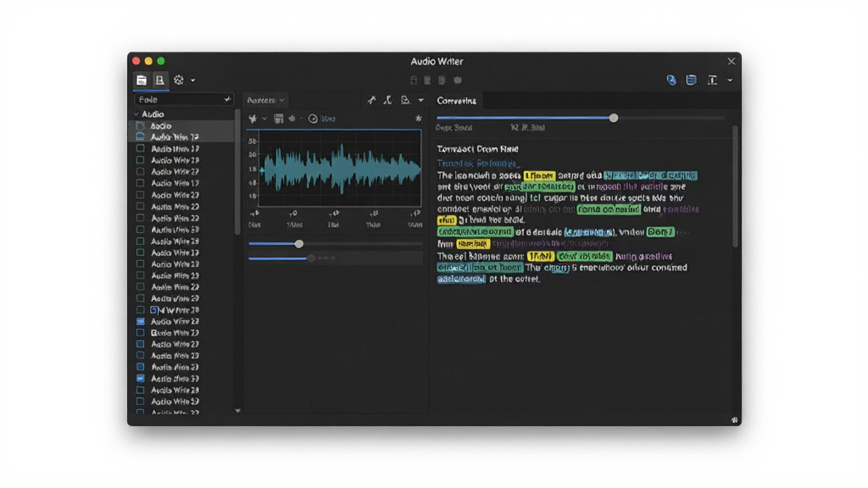Select the cut tool icon next to the pin
The height and width of the screenshot is (488, 868).
[x=388, y=100]
